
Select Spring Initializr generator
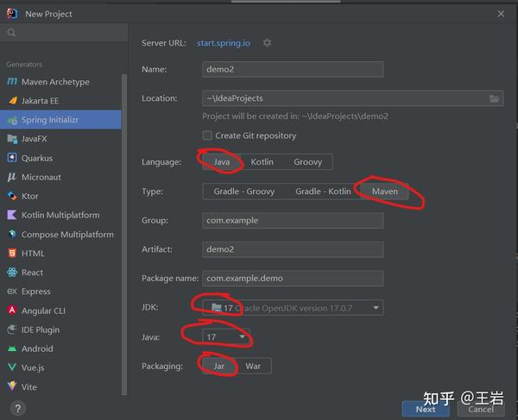[60, 120]
